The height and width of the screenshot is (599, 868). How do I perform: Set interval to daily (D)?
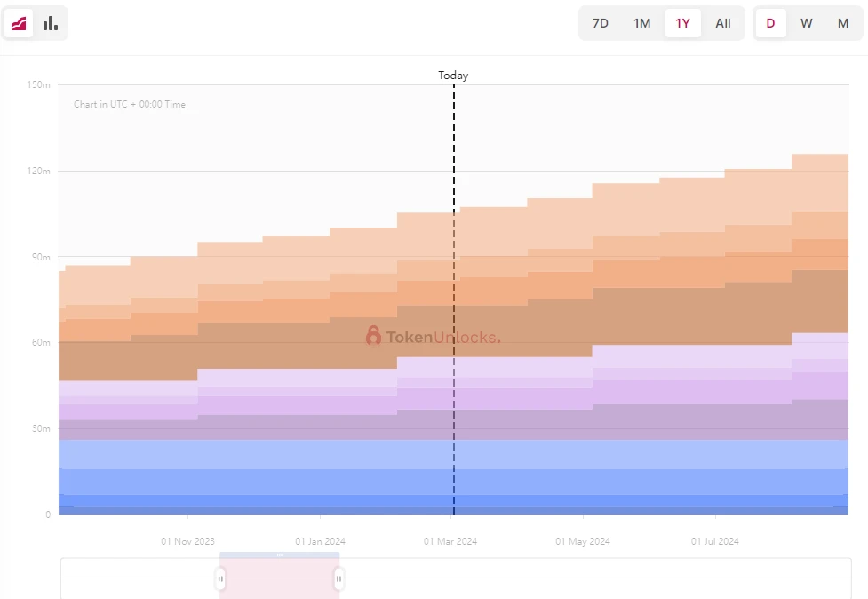tap(770, 23)
